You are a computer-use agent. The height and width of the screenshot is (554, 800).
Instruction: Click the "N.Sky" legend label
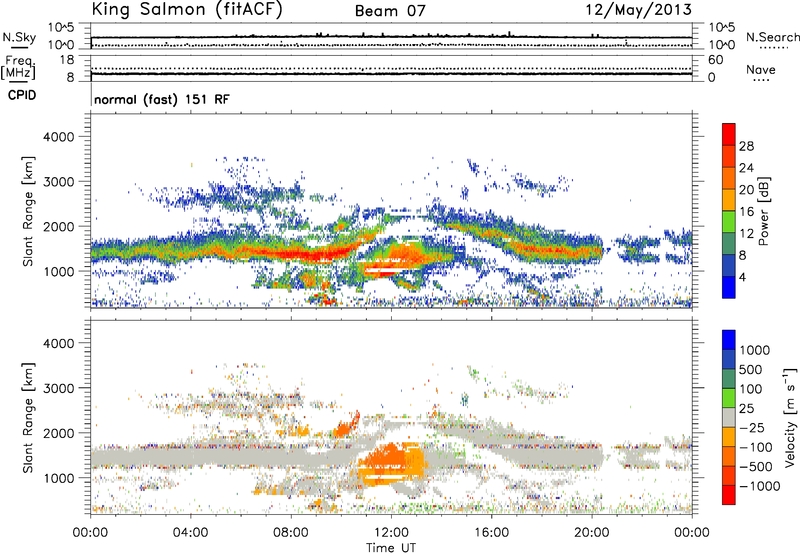19,37
